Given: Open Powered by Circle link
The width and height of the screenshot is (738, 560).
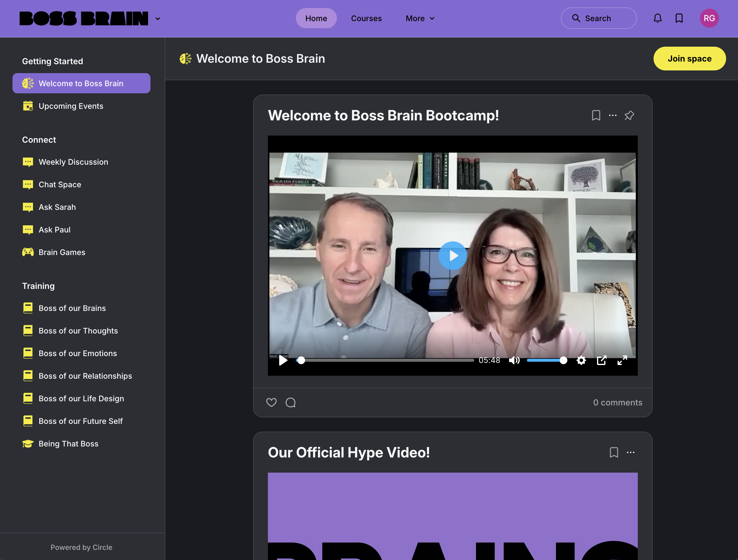Looking at the screenshot, I should point(81,547).
